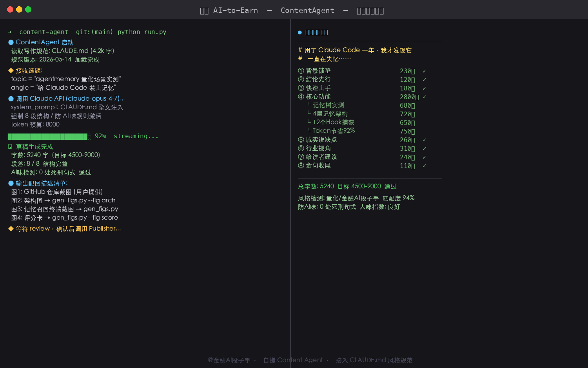The image size is (588, 368).
Task: Click '防AI味: 0 处死刑句式 人味指数: 良好' line
Action: (x=349, y=207)
